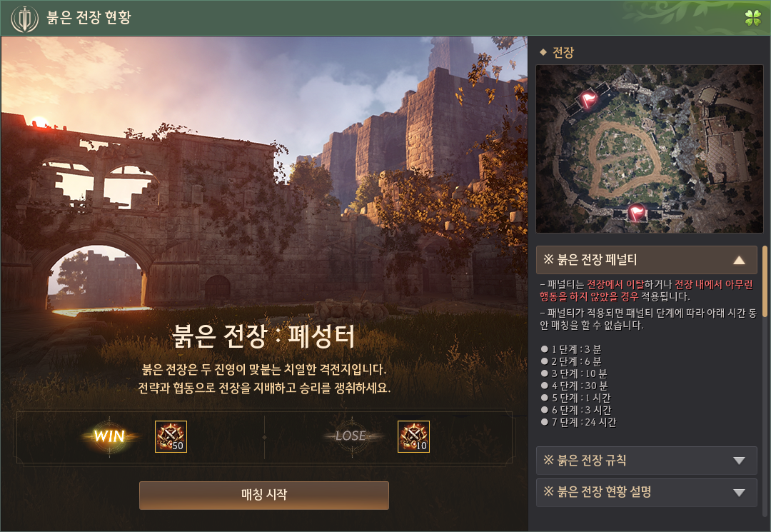Click the 전장 section heading
This screenshot has height=532, width=771.
click(563, 53)
